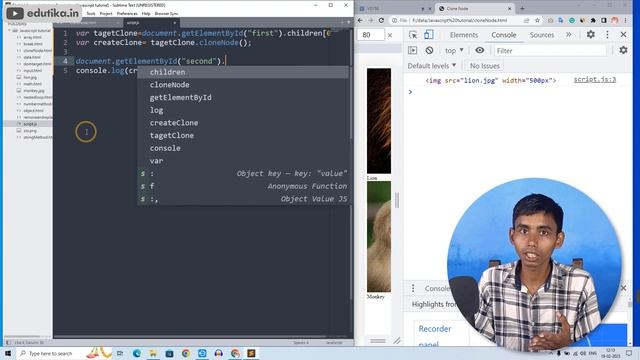Switch to the Elements tab in DevTools
Image resolution: width=640 pixels, height=360 pixels.
click(x=464, y=35)
